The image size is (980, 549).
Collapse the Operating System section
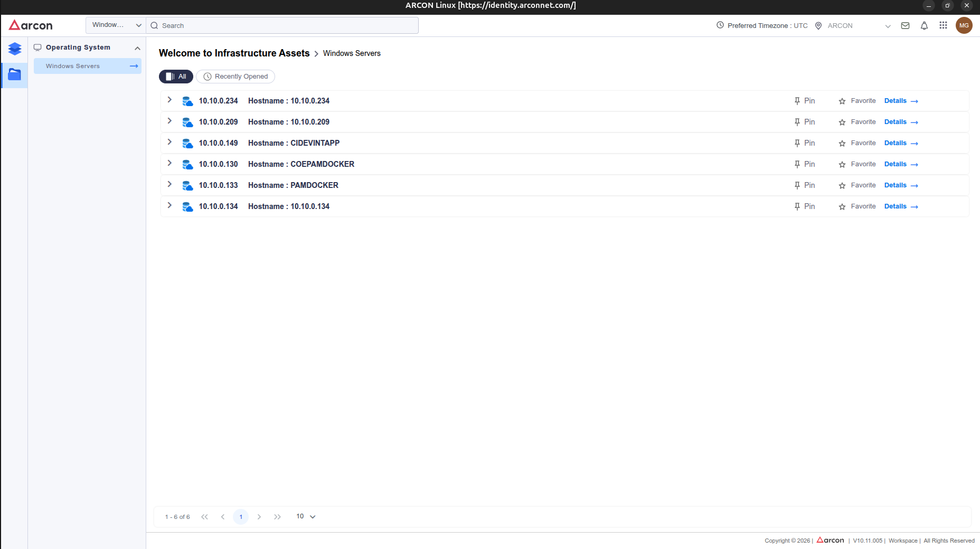[137, 48]
